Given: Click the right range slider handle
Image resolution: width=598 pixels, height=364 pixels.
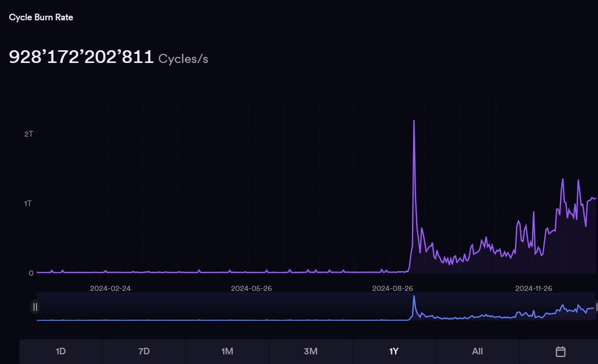Looking at the screenshot, I should 596,307.
